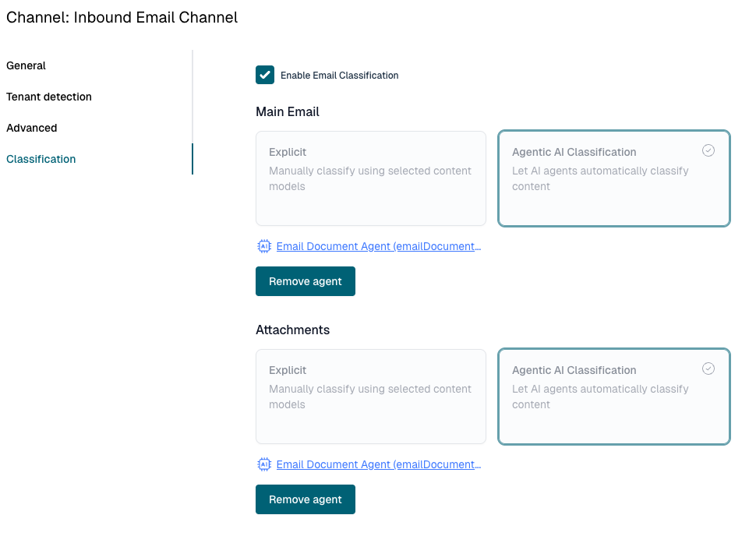This screenshot has height=536, width=756.
Task: Open Email Document Agent link under Main Email
Action: pyautogui.click(x=379, y=246)
